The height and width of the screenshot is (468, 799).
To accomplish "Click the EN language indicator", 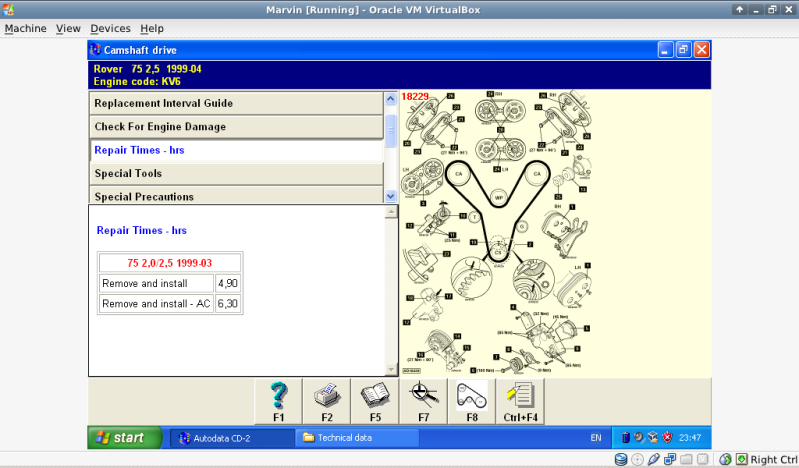I will click(596, 438).
